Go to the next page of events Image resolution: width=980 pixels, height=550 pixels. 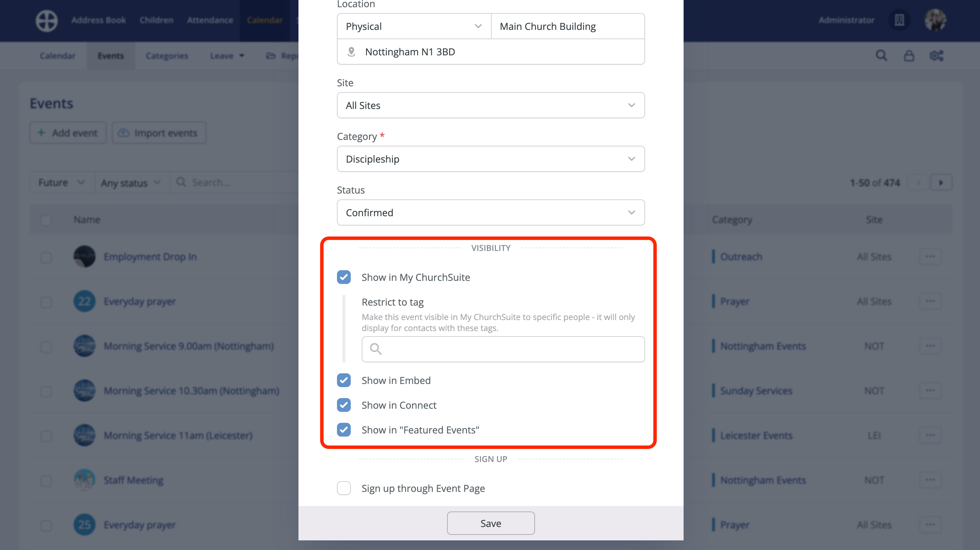pos(941,182)
